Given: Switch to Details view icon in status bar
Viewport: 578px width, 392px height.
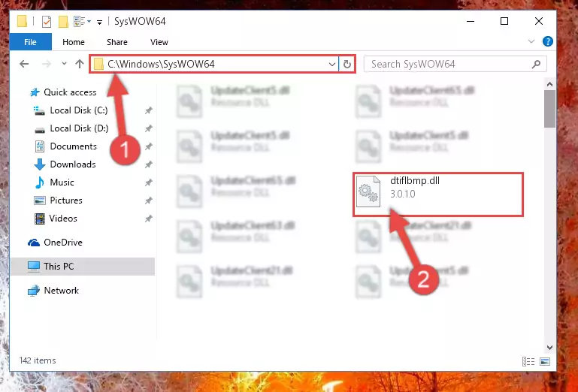Looking at the screenshot, I should 528,362.
